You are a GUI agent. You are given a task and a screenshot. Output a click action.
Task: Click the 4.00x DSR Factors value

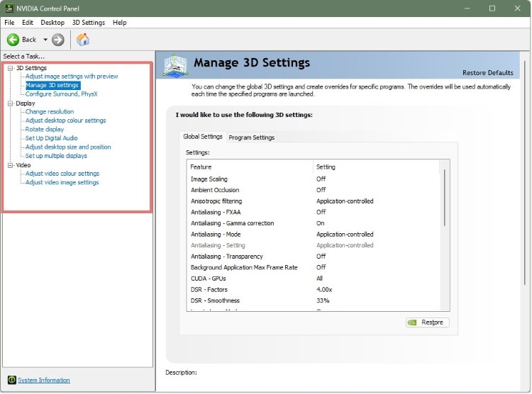[x=324, y=290]
